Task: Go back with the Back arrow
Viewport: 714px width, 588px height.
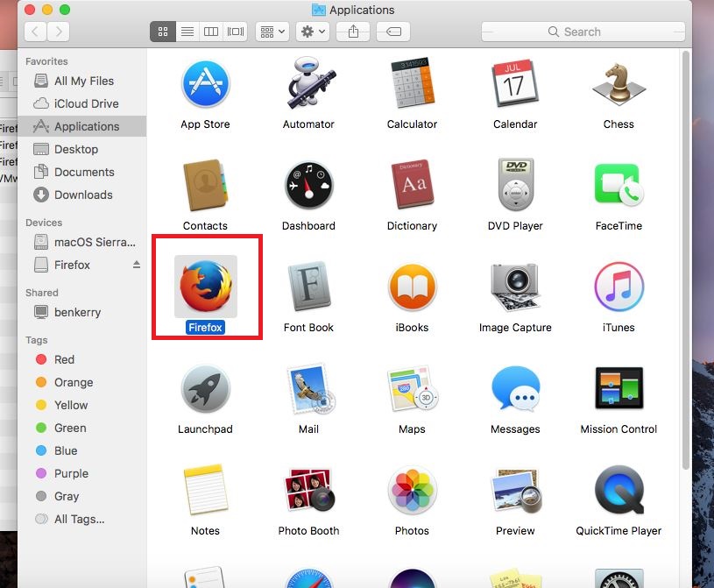Action: pos(36,32)
